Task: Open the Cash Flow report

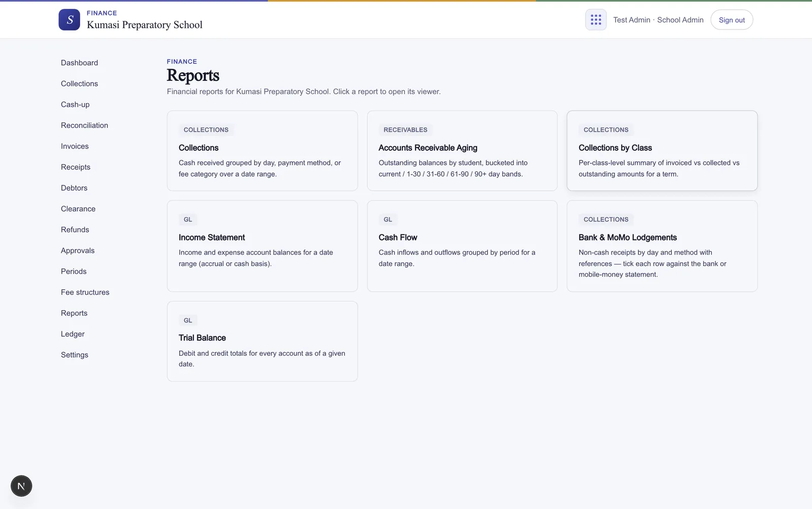Action: pos(462,246)
